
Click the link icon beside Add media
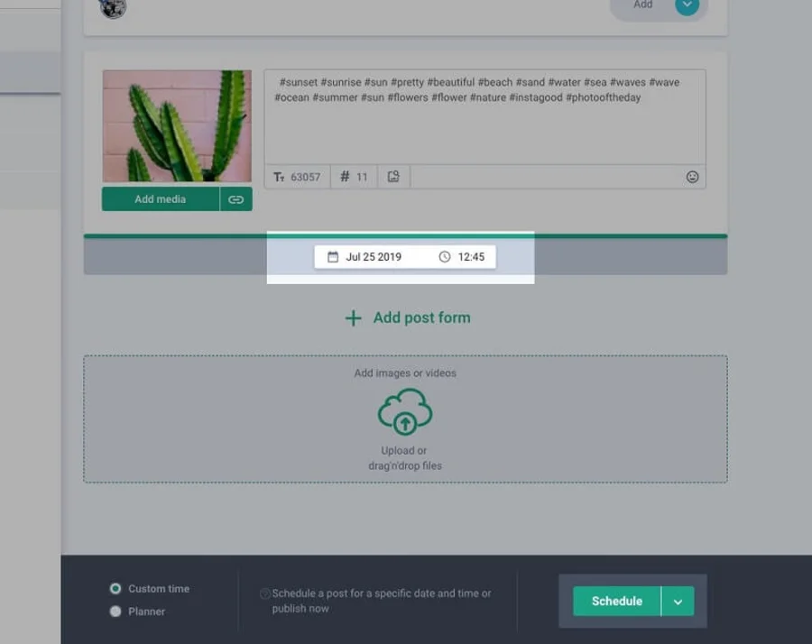(x=235, y=199)
